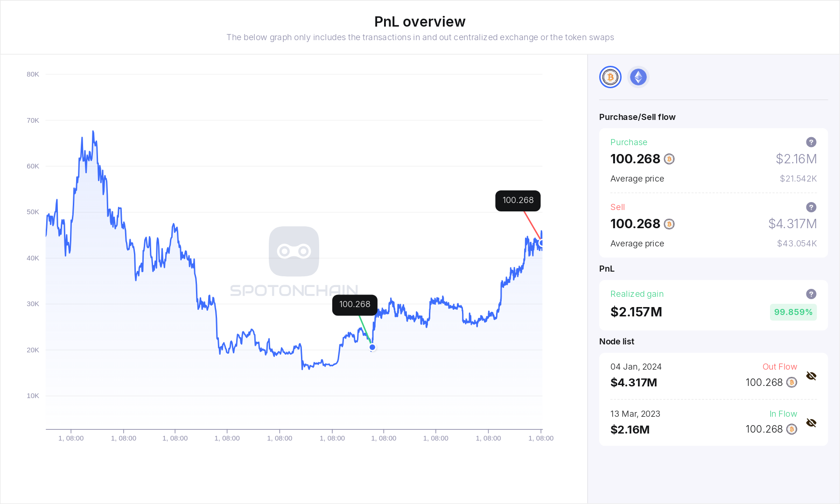
Task: Open the Realized gain help tooltip icon
Action: click(x=812, y=294)
